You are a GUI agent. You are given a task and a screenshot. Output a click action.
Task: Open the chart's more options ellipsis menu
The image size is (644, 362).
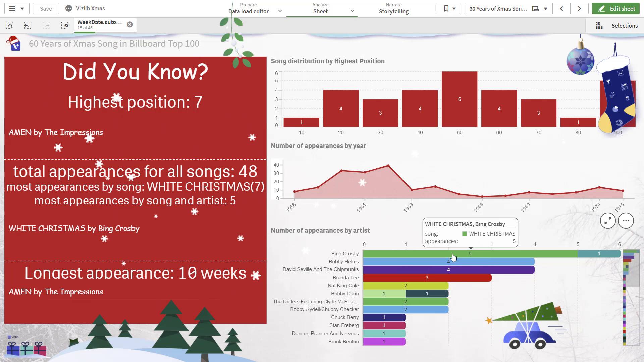[626, 221]
